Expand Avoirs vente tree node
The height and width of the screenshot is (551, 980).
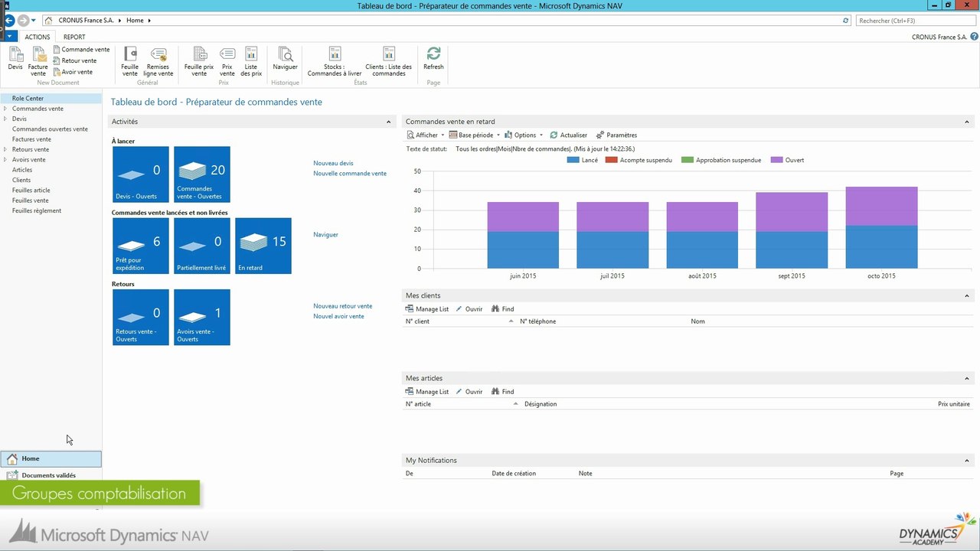click(x=5, y=160)
